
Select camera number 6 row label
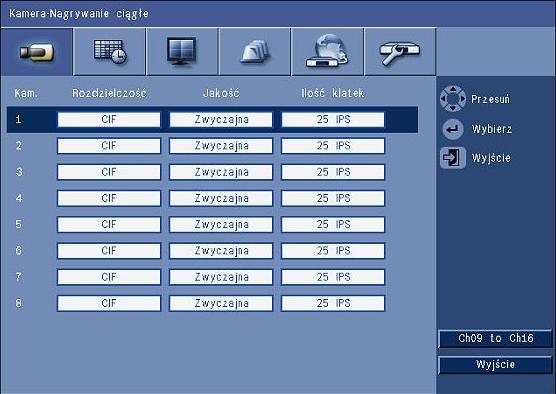(18, 251)
